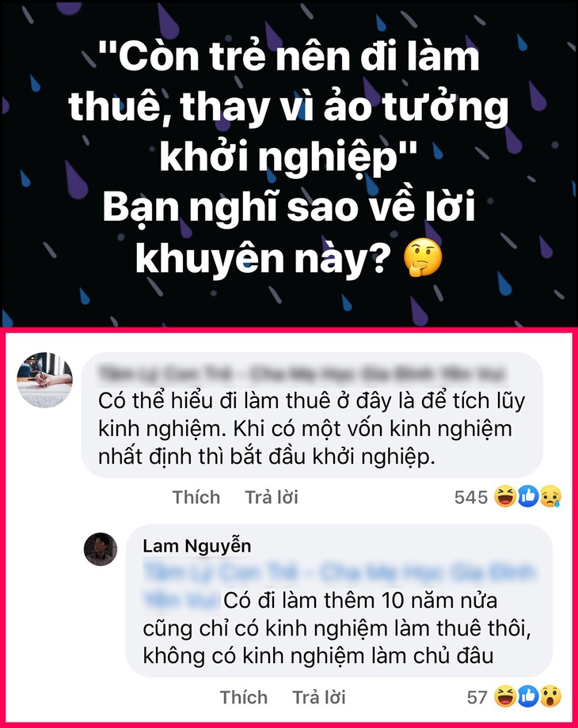Click the blurred tagged name in Lam Nguyễn's reply

pyautogui.click(x=339, y=586)
